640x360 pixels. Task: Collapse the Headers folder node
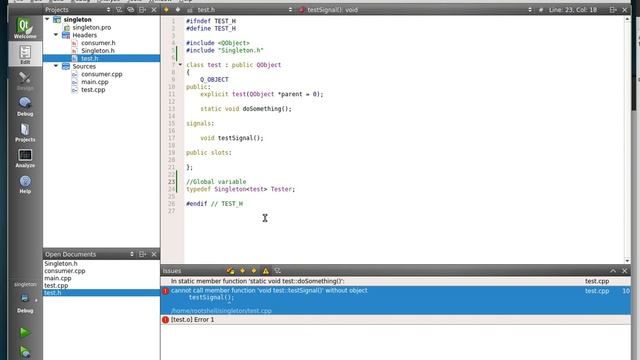click(56, 35)
